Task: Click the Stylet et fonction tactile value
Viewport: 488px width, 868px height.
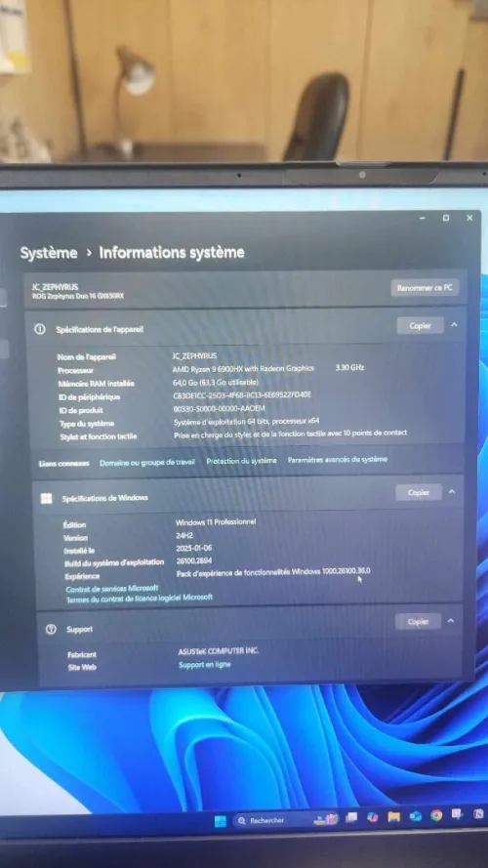Action: [290, 434]
